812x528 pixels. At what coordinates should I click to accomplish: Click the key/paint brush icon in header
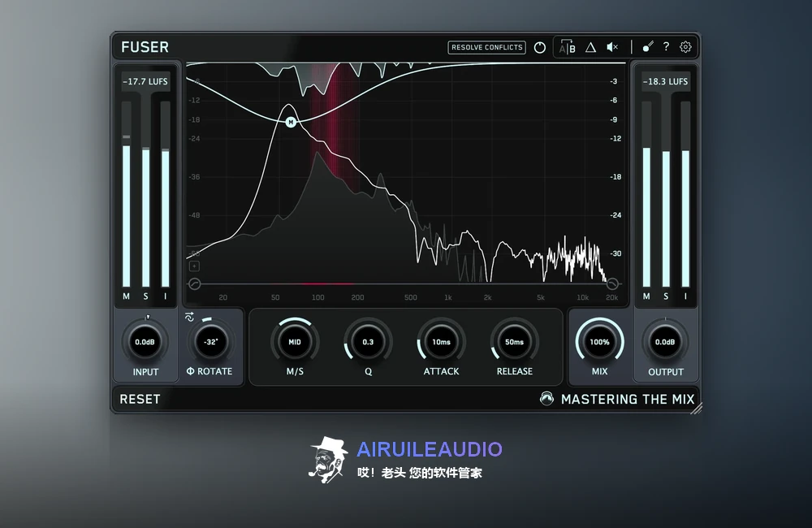click(648, 47)
